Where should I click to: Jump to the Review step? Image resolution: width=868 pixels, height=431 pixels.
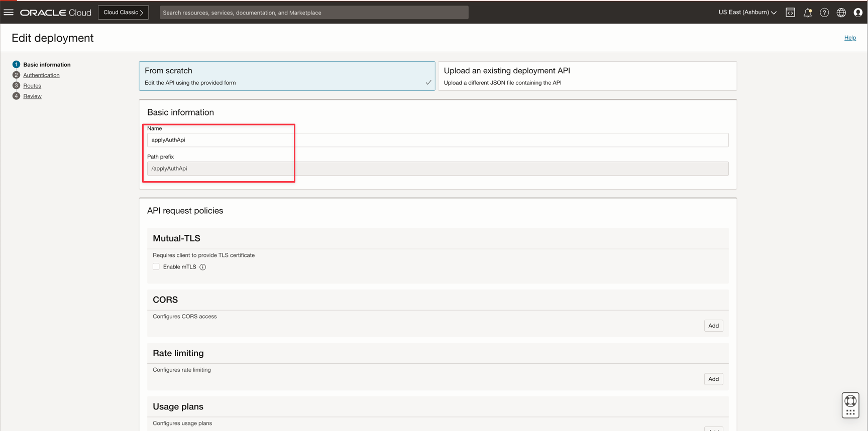click(x=32, y=96)
